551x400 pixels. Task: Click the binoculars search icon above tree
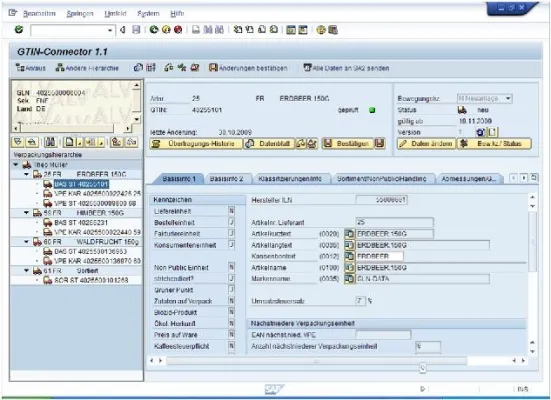coord(50,142)
